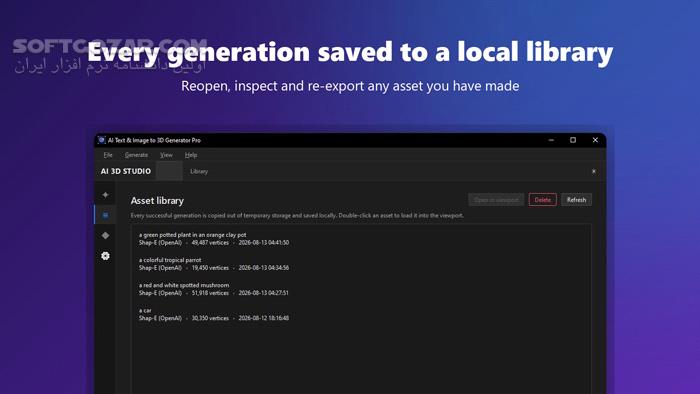The image size is (700, 394).
Task: Open the Help menu
Action: (x=191, y=155)
